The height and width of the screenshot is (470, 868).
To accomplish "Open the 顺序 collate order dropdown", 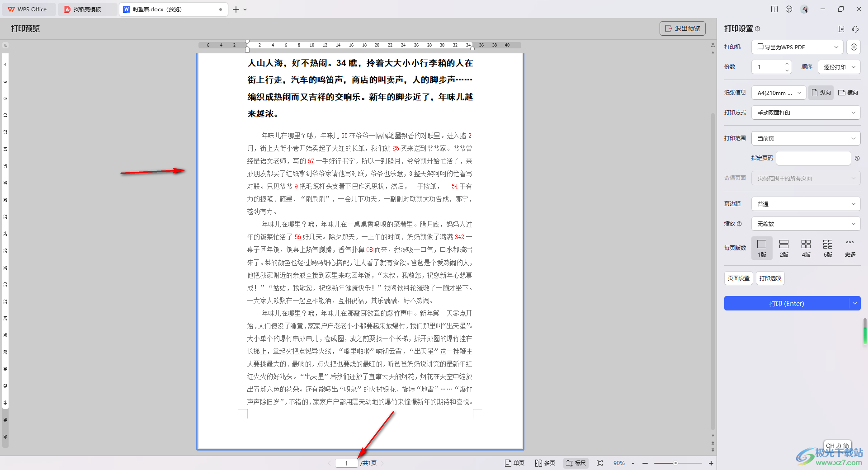I will [839, 67].
